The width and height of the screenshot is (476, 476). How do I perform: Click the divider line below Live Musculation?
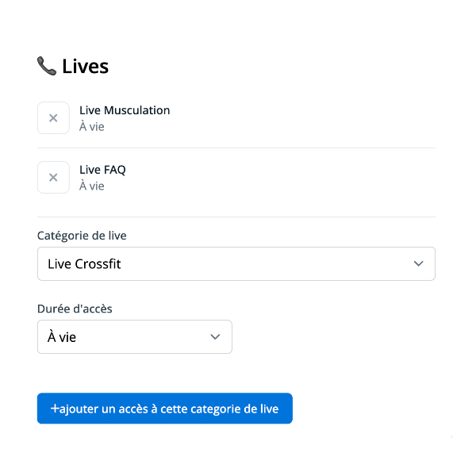click(236, 148)
